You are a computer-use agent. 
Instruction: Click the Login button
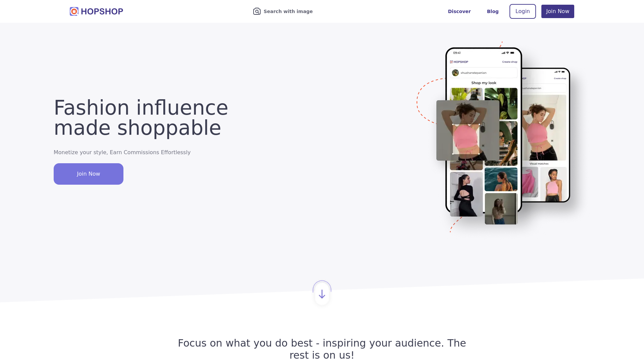point(523,11)
